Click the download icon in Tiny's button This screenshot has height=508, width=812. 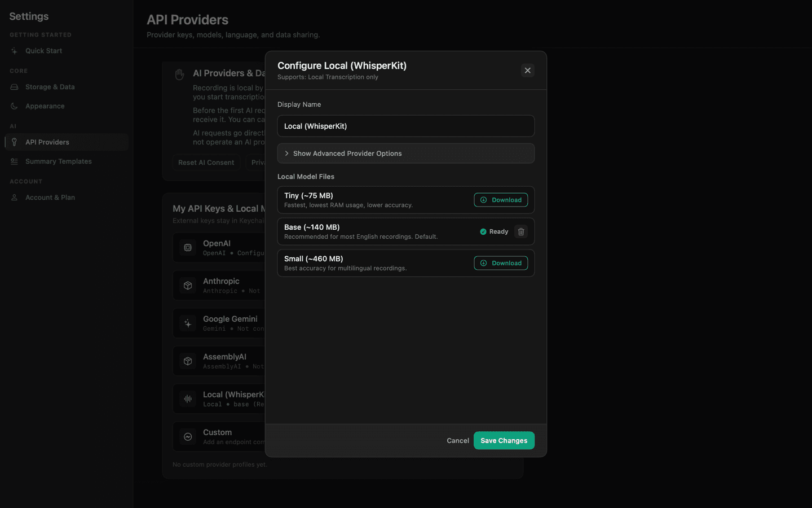click(x=483, y=200)
